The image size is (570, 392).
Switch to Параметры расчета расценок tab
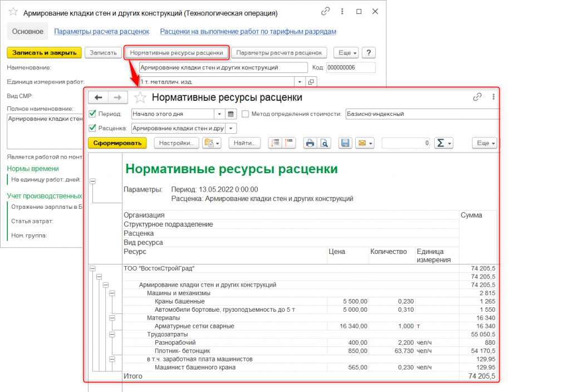101,32
